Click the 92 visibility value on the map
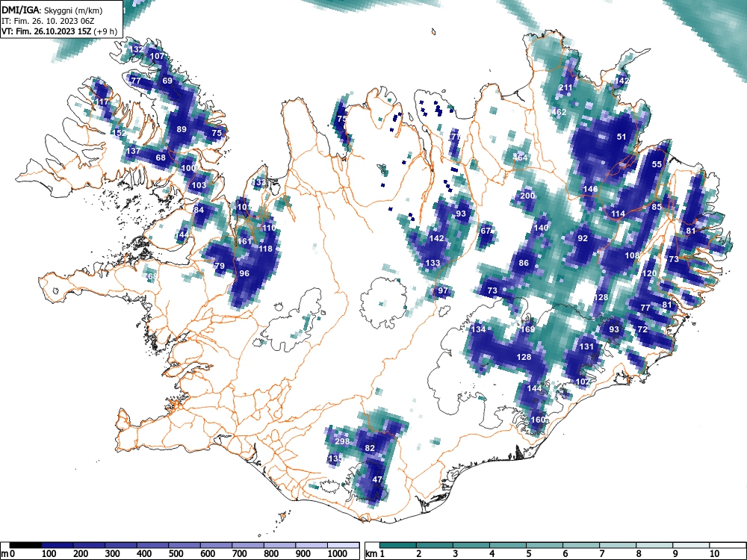 point(583,238)
